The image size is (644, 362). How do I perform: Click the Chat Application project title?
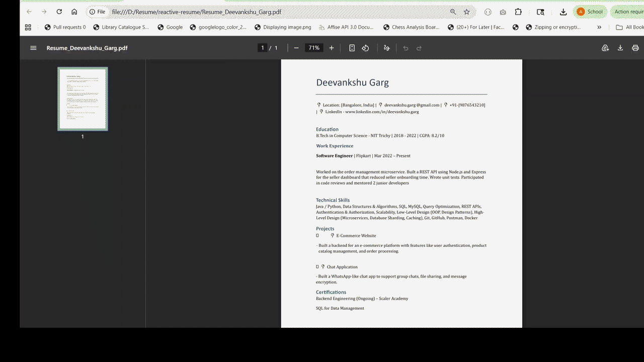tap(342, 267)
